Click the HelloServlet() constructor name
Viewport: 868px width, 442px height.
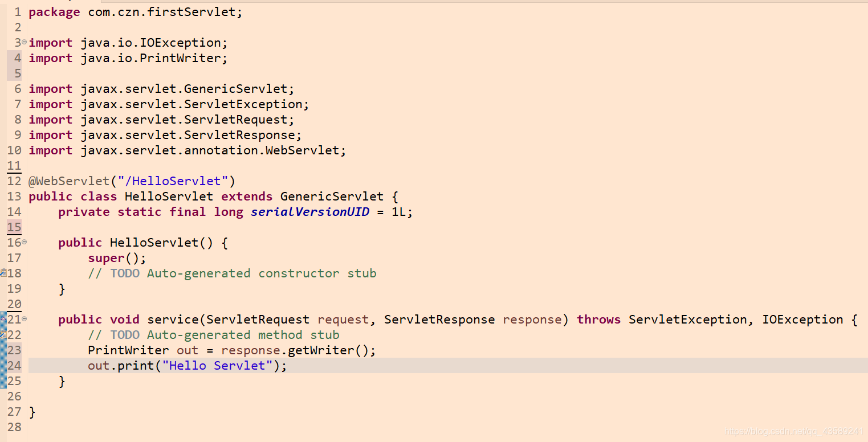[x=154, y=243]
